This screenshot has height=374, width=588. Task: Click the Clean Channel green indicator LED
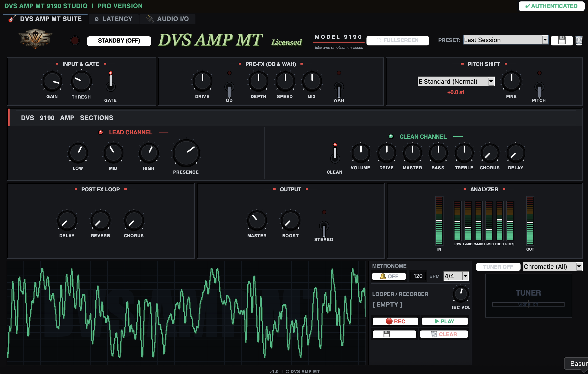(391, 136)
